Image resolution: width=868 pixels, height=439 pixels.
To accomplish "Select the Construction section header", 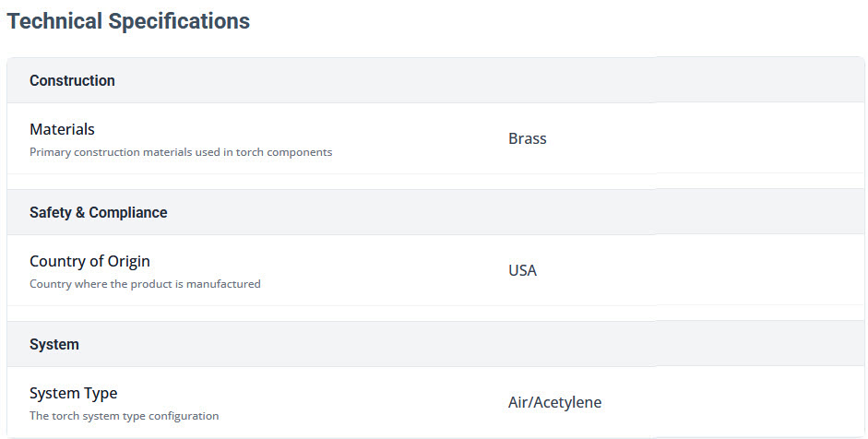I will 72,80.
